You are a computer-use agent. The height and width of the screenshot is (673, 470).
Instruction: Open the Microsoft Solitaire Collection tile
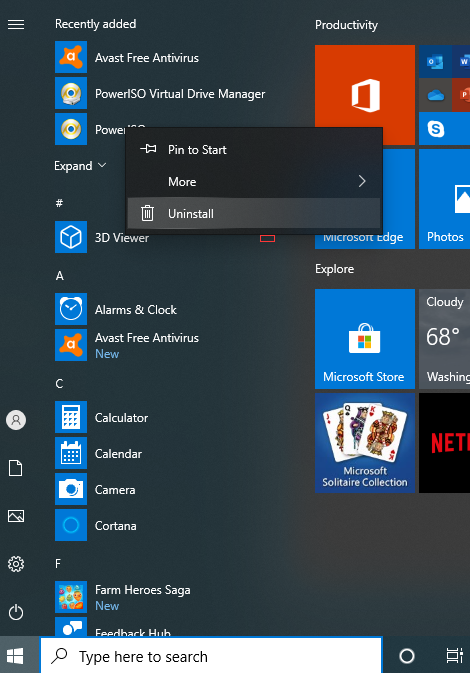tap(365, 443)
